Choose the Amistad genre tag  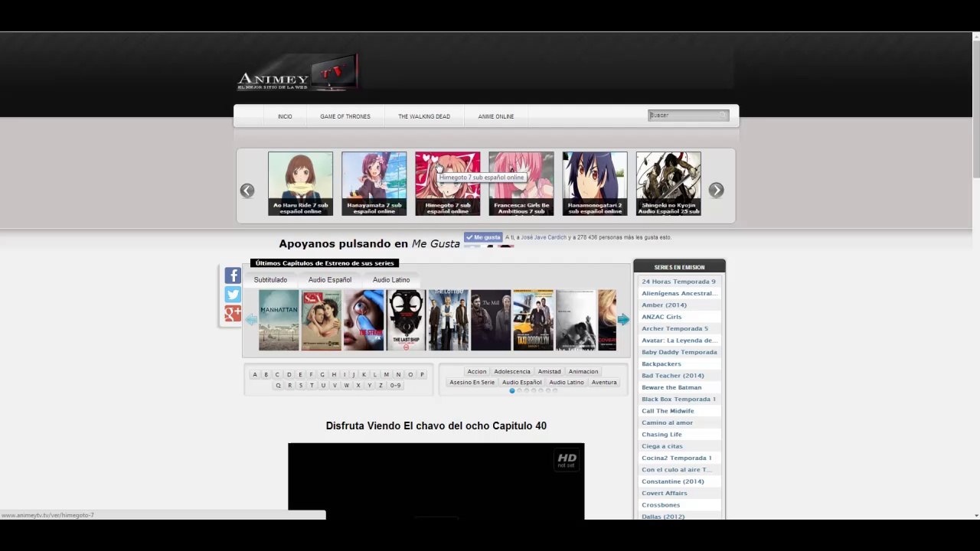[549, 372]
